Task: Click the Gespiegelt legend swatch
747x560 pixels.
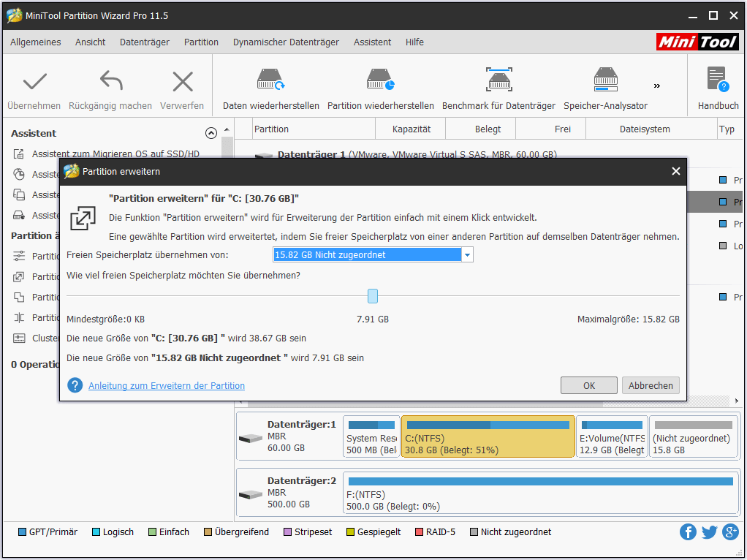Action: [350, 532]
